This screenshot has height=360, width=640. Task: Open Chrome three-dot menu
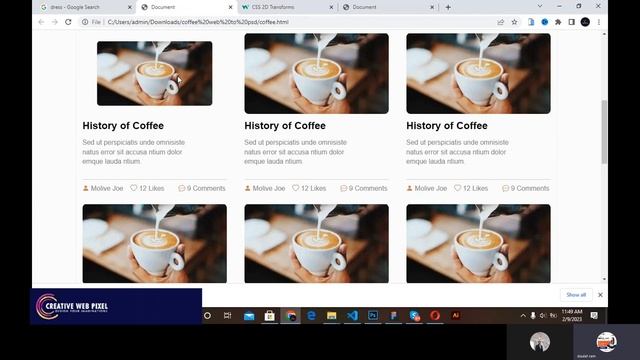(599, 22)
